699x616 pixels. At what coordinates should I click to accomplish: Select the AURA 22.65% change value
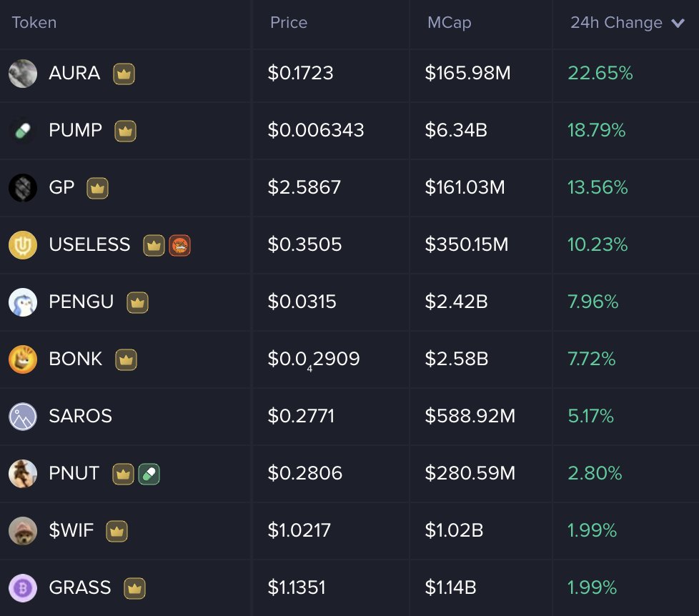(x=600, y=73)
